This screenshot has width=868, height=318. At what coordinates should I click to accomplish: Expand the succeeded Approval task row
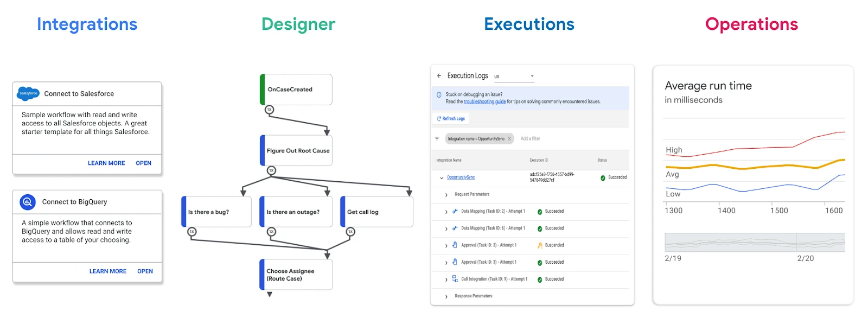[446, 263]
